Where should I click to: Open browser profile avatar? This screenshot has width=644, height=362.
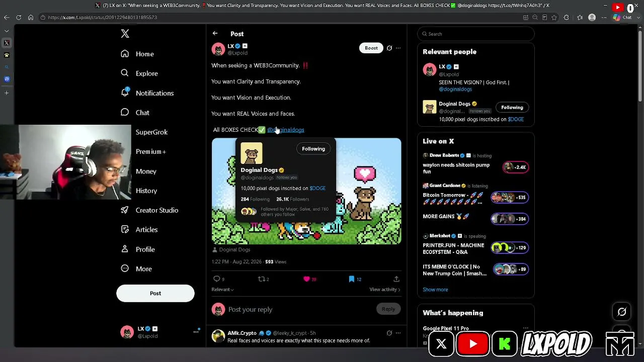click(x=592, y=18)
